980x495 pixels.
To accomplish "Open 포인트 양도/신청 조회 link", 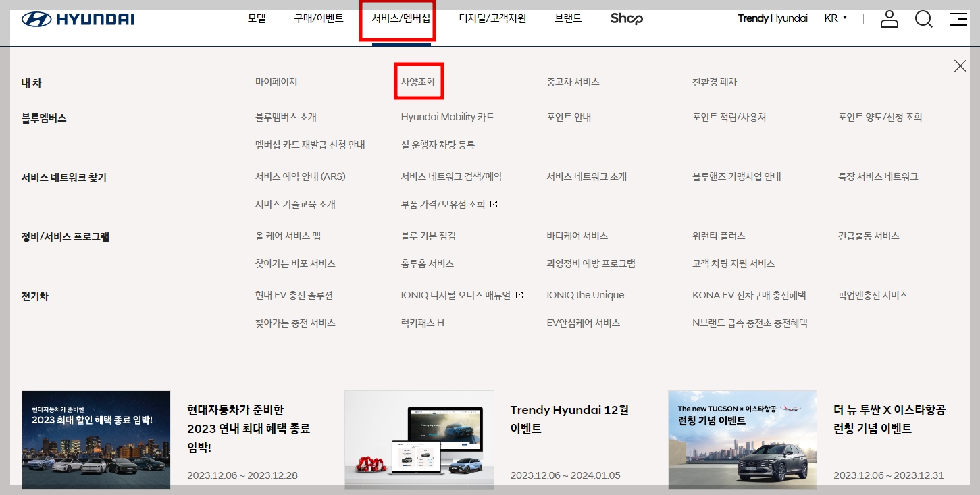I will pos(880,117).
